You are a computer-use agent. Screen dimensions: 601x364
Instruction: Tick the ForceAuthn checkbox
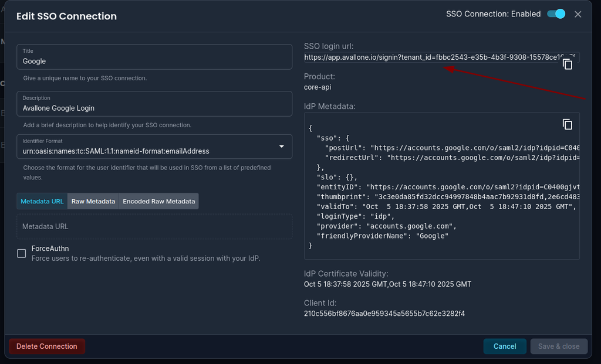(x=22, y=253)
